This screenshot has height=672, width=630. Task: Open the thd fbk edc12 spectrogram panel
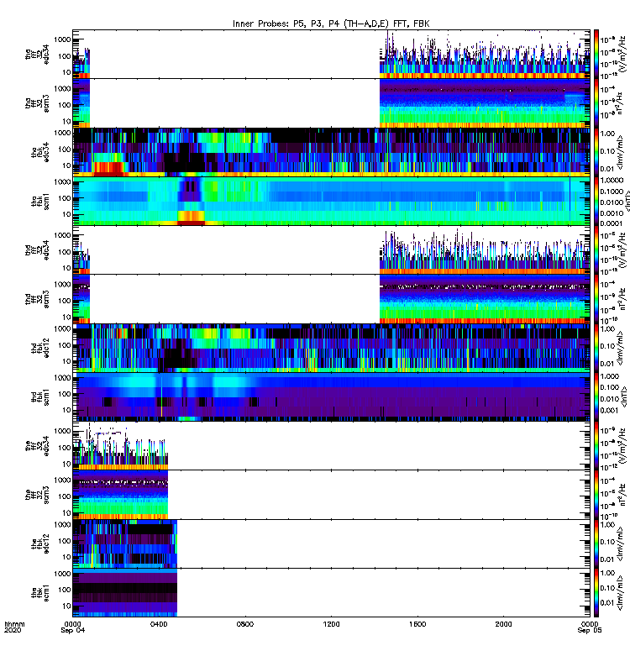[331, 348]
